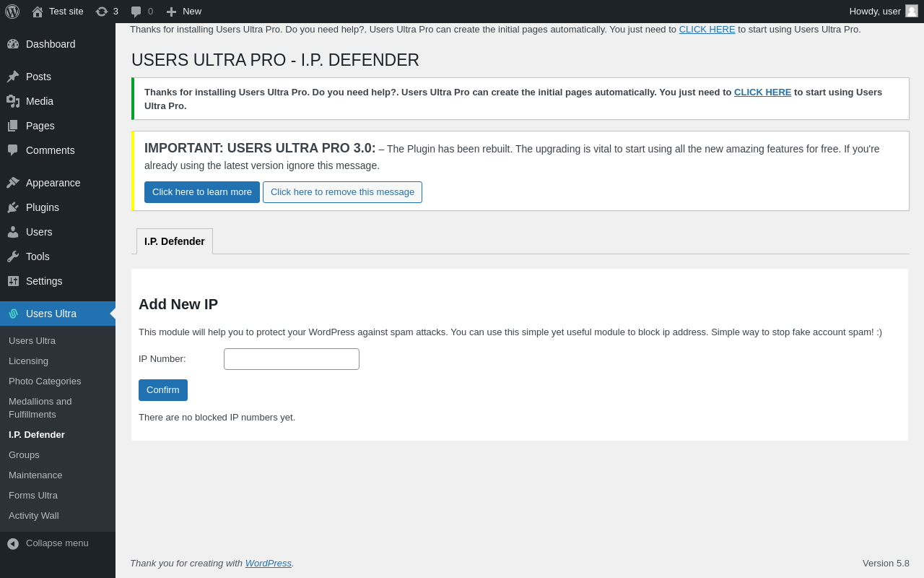Click the IMPORTANT: USERS ULTRA PRO 3.0 heading
This screenshot has height=578, width=924.
coord(260,148)
